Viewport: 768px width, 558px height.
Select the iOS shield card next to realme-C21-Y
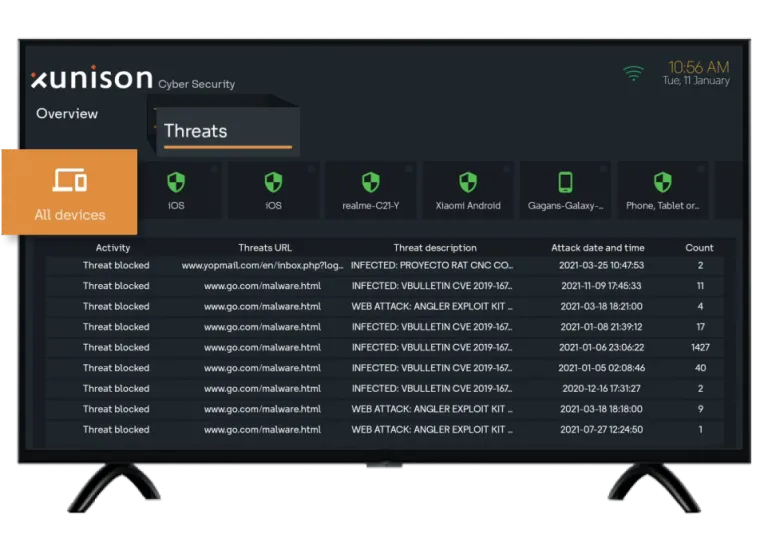click(x=273, y=190)
